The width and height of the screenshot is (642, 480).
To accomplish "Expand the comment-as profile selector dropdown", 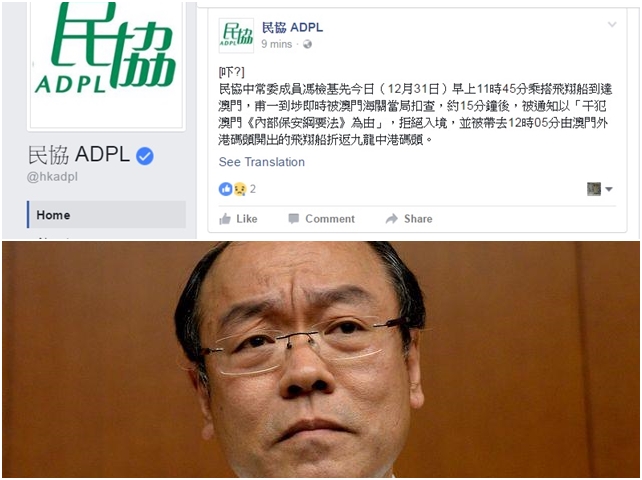I will [600, 189].
